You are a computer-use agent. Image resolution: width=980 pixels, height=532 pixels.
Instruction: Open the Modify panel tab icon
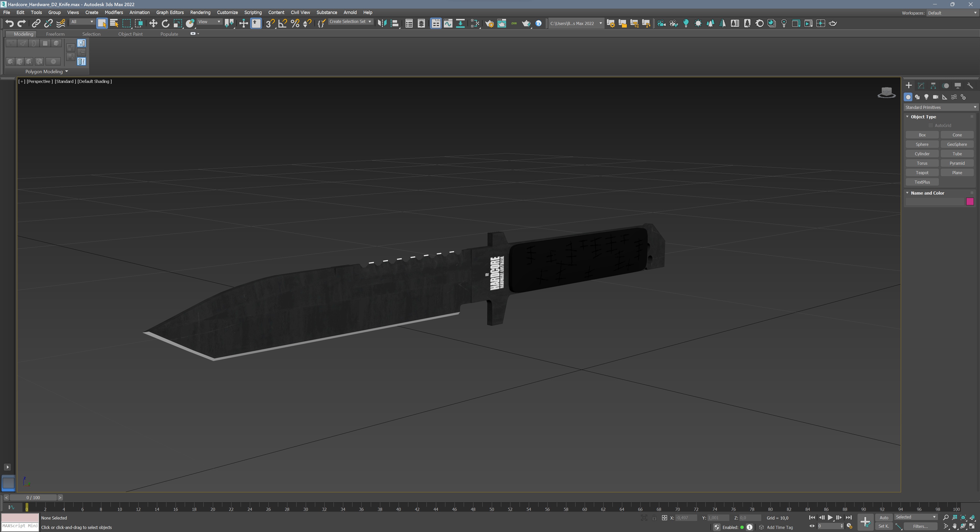tap(921, 85)
